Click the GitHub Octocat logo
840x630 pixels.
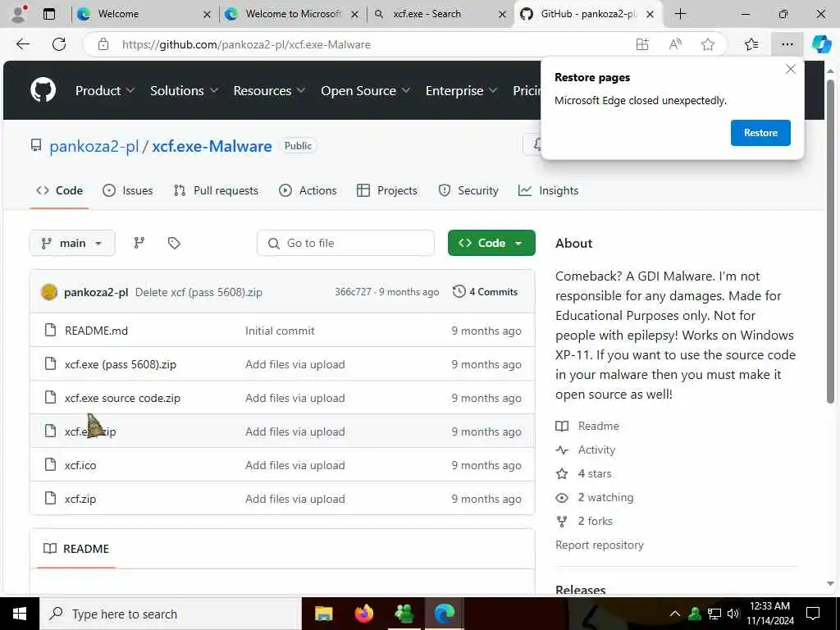point(43,90)
